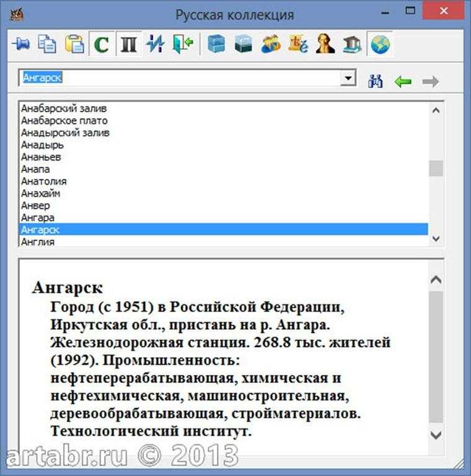Image resolution: width=471 pixels, height=476 pixels.
Task: Toggle the column-shaped П toolbar button
Action: (x=129, y=44)
